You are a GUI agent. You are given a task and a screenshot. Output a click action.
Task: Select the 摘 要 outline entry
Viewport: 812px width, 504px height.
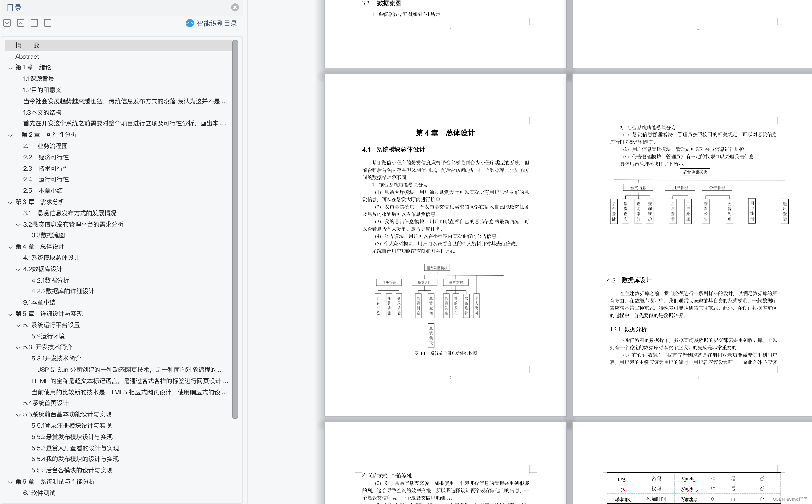click(x=118, y=45)
